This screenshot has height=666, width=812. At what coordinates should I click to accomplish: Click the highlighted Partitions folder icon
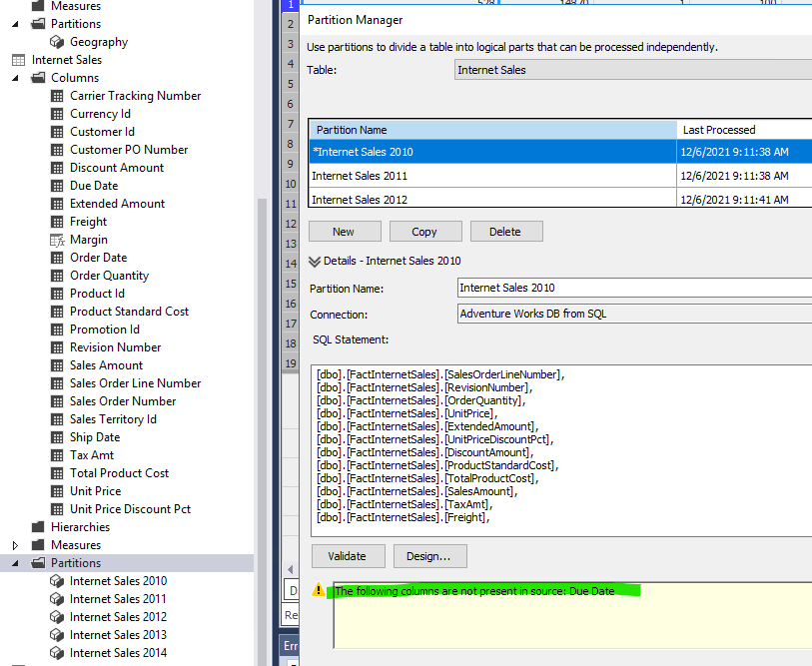coord(38,562)
